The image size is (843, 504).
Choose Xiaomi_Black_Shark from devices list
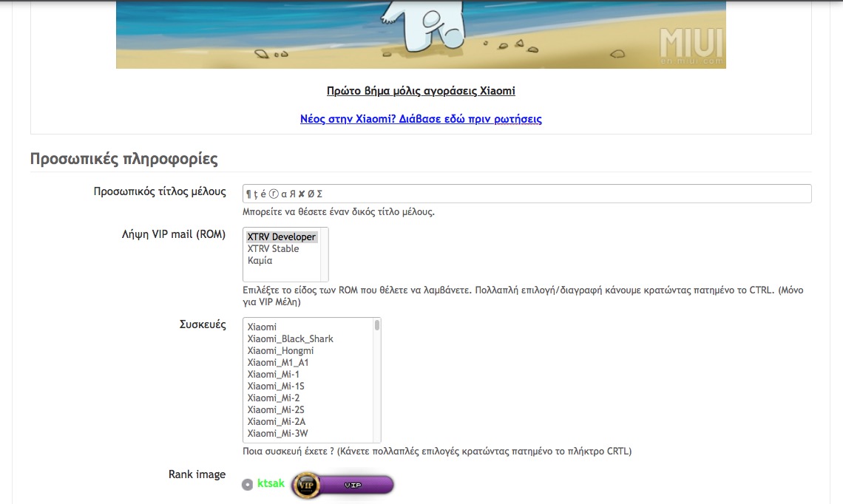[x=290, y=339]
